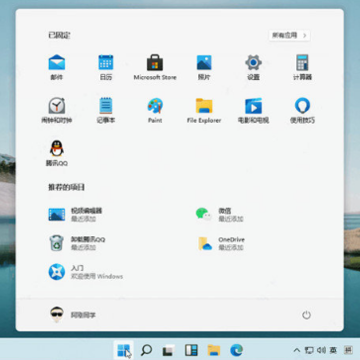Open taskbar Search magnifier
Image resolution: width=360 pixels, height=360 pixels.
(x=146, y=350)
